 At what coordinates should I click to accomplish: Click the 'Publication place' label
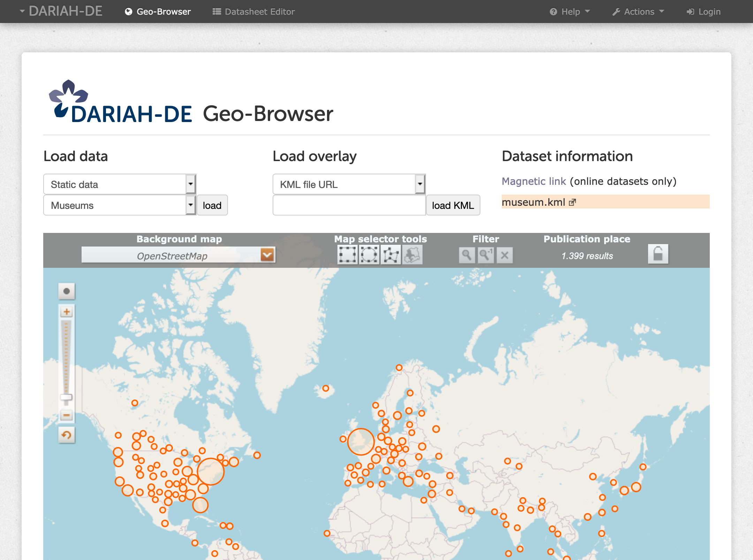[x=587, y=239]
